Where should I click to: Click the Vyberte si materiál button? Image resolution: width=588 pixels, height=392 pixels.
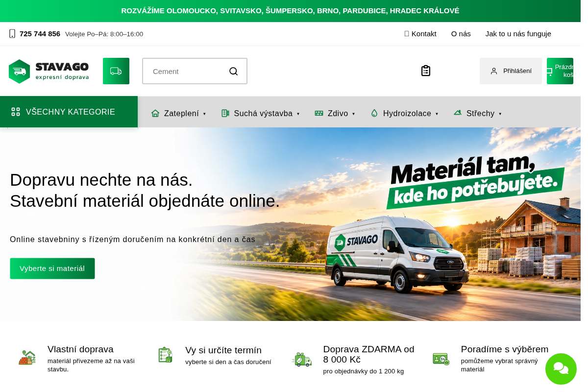52,269
